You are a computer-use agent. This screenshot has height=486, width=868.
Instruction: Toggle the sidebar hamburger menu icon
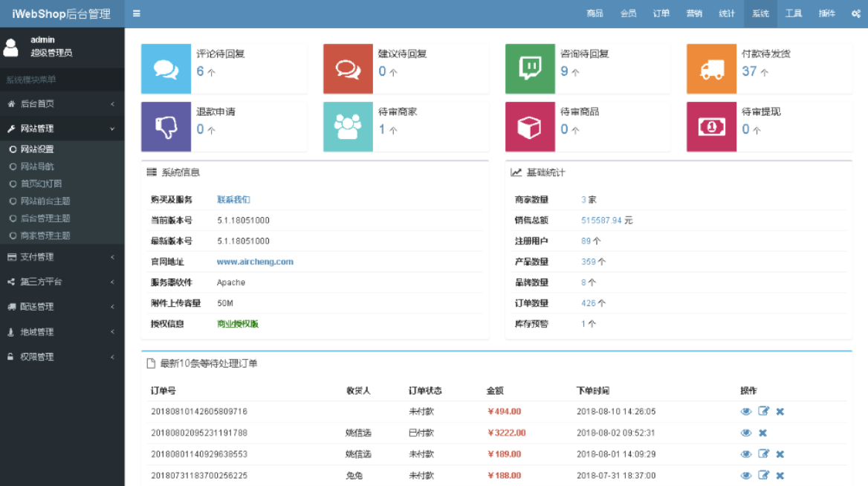pos(136,14)
